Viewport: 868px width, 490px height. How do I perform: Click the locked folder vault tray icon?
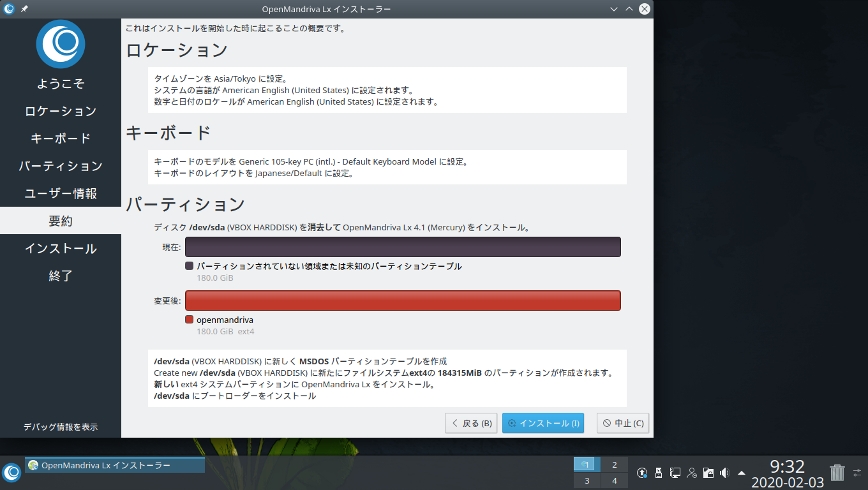[708, 473]
